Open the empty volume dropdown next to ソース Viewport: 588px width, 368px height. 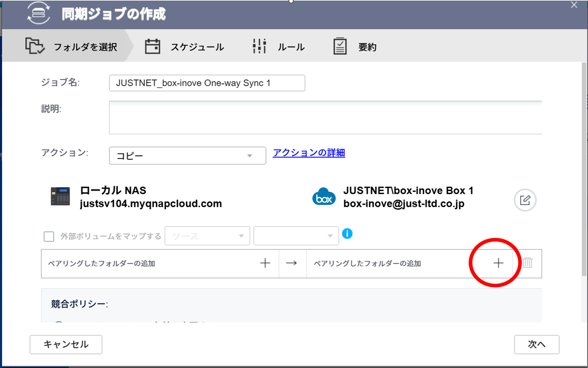(296, 236)
